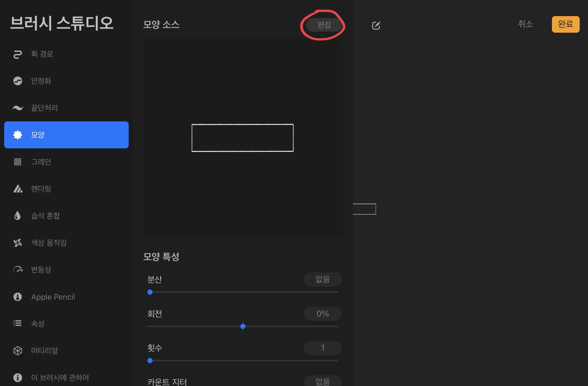The height and width of the screenshot is (386, 588).
Task: Click the color dynamics (색상 움직임) pinwheel icon
Action: tap(18, 243)
